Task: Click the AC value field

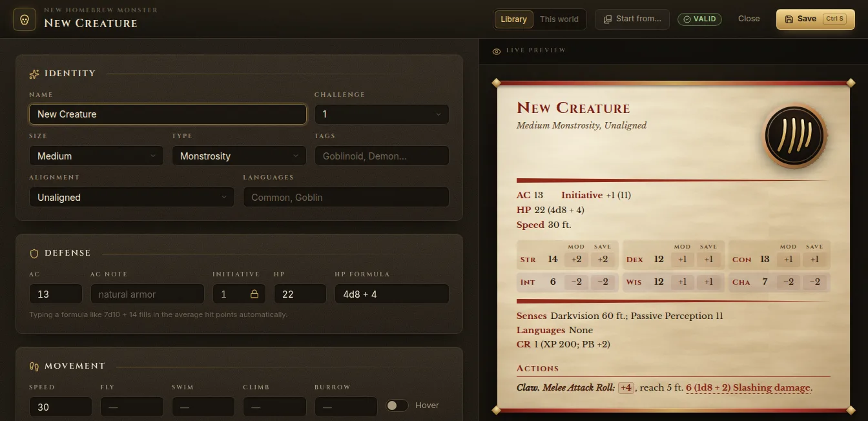Action: (56, 294)
